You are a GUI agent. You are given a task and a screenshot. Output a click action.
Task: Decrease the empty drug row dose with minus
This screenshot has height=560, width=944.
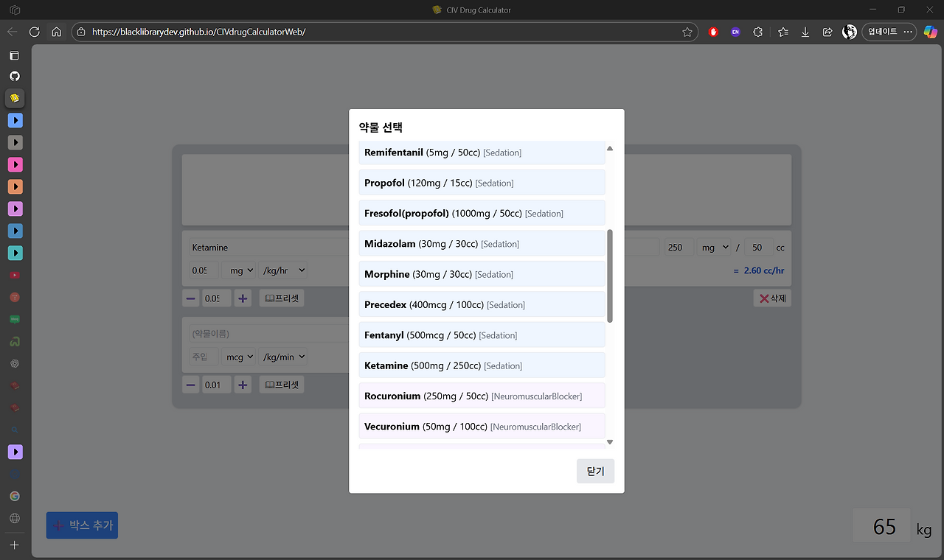click(x=191, y=385)
